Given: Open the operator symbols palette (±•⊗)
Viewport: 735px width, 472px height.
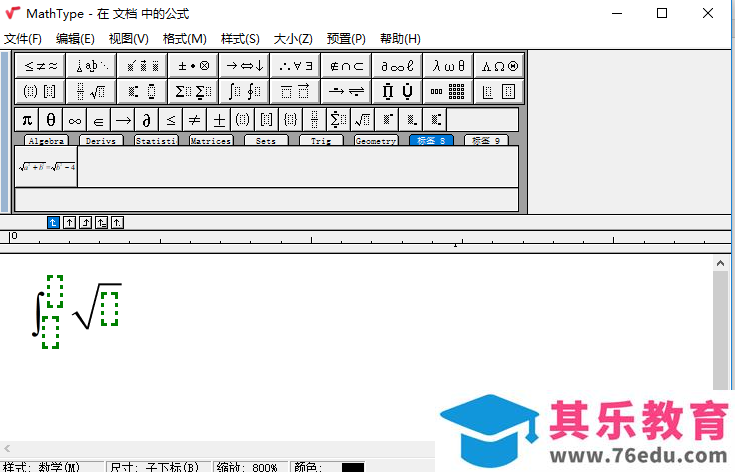Looking at the screenshot, I should click(x=194, y=66).
